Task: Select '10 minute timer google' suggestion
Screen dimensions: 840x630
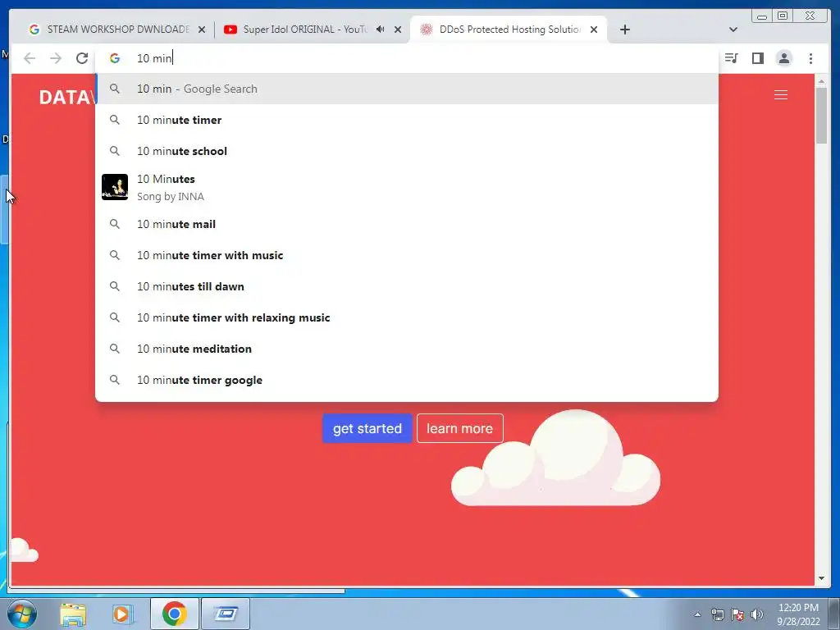Action: pyautogui.click(x=407, y=380)
